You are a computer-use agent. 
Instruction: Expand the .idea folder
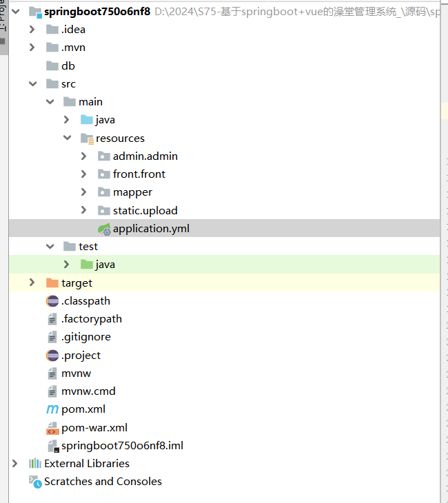pos(32,30)
